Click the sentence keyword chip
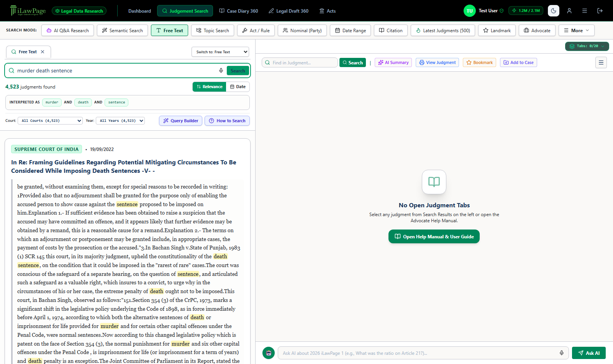The height and width of the screenshot is (364, 613). pos(116,102)
